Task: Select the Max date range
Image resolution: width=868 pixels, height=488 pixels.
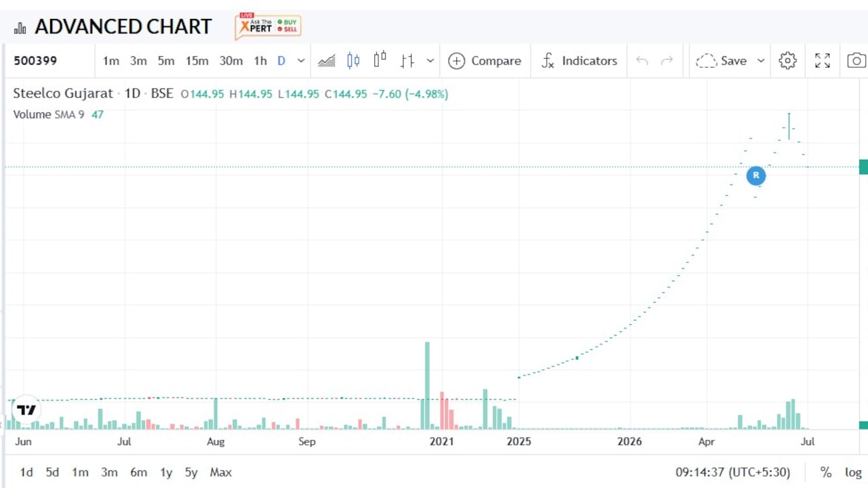Action: (220, 472)
